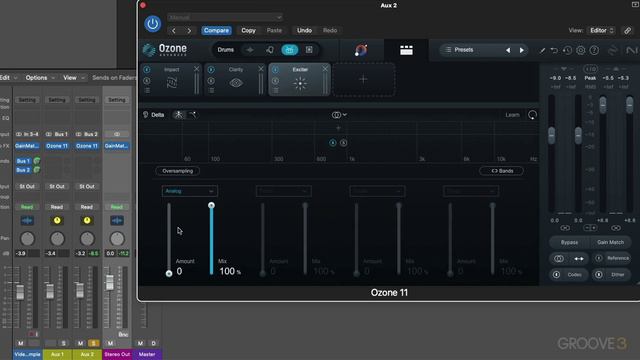
Task: Select the Drums target label
Action: [226, 50]
